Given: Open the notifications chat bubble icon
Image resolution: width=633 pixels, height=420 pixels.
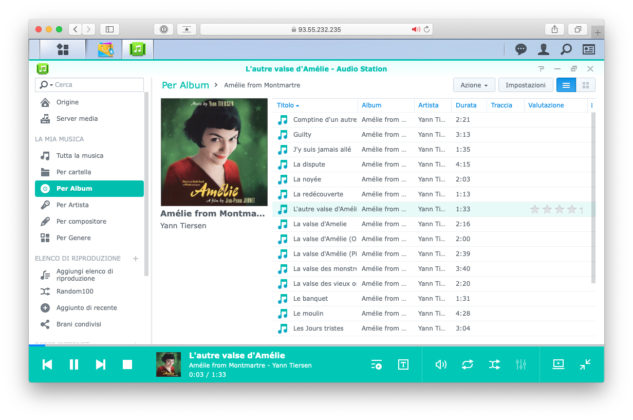Looking at the screenshot, I should tap(521, 49).
